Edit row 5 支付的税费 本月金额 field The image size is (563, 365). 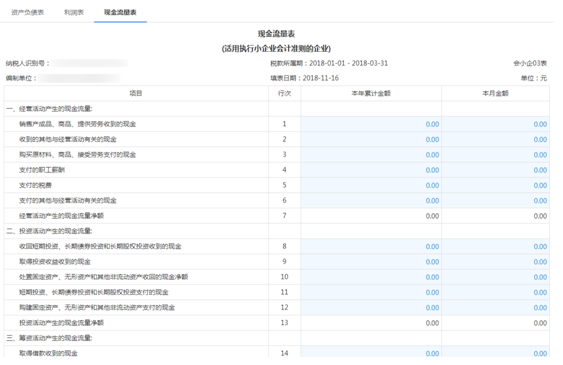[x=495, y=185]
